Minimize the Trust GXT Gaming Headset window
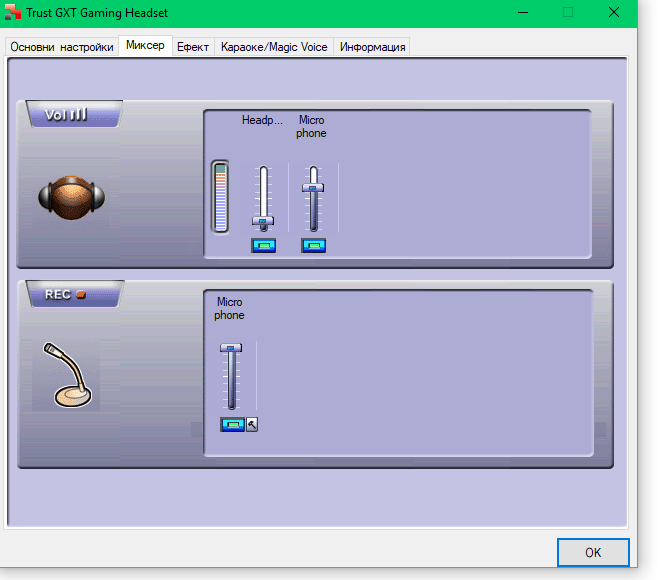 [523, 13]
